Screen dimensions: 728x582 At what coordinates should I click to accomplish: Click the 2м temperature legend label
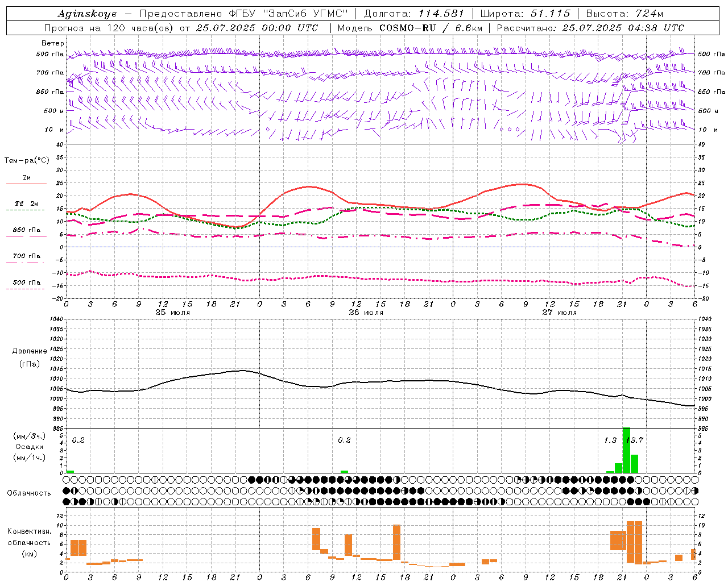click(27, 177)
